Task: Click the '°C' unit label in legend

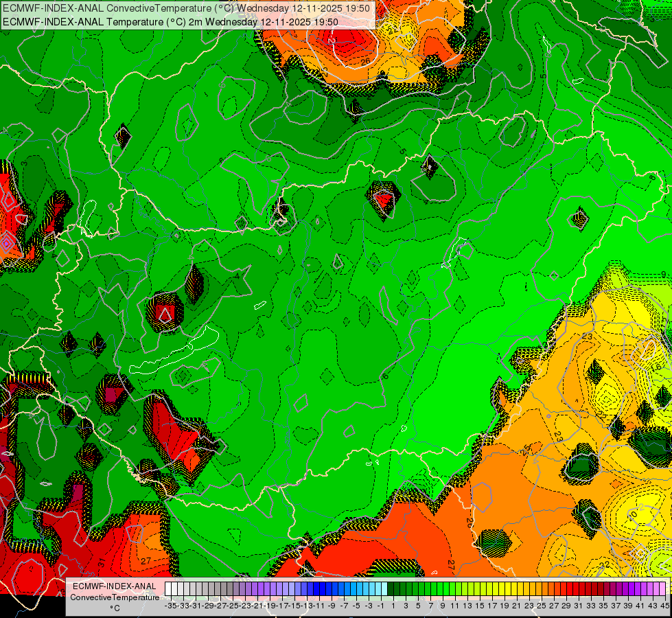Action: (115, 608)
